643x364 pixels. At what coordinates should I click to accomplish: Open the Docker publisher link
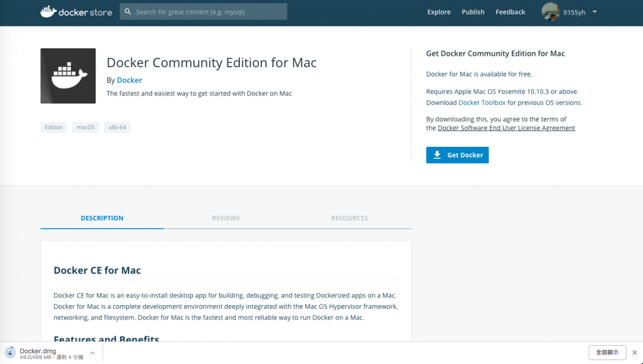(x=129, y=80)
